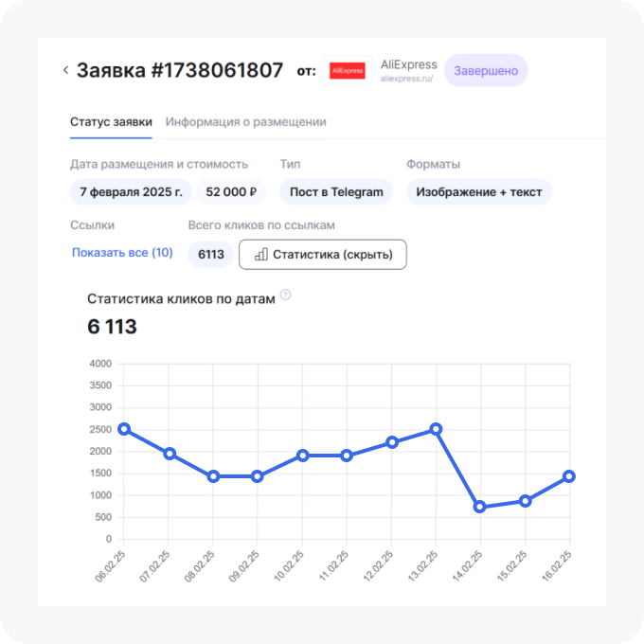Image resolution: width=644 pixels, height=644 pixels.
Task: Click the 7 февраля 2025 г. date chip
Action: [x=131, y=191]
